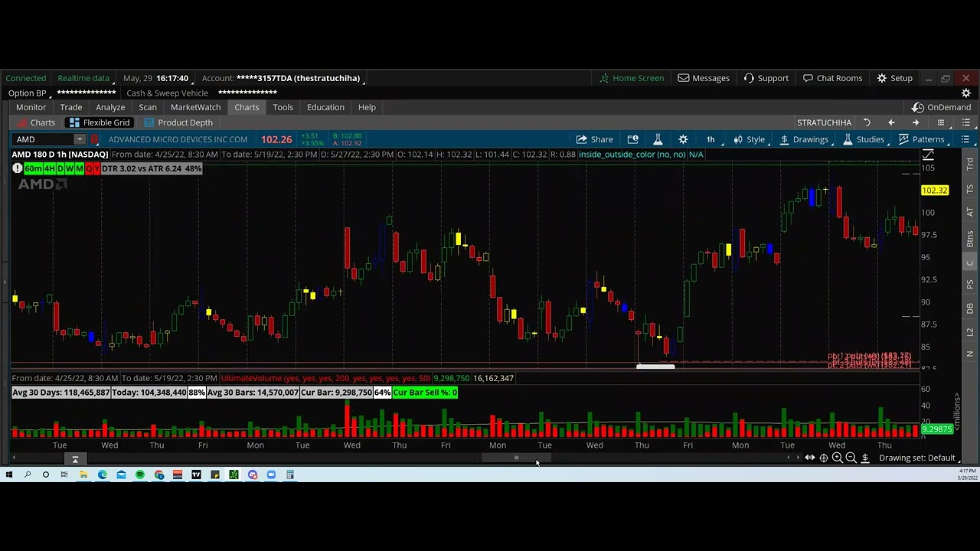This screenshot has width=980, height=551.
Task: Click the chart alert icon next to Share
Action: [x=632, y=139]
